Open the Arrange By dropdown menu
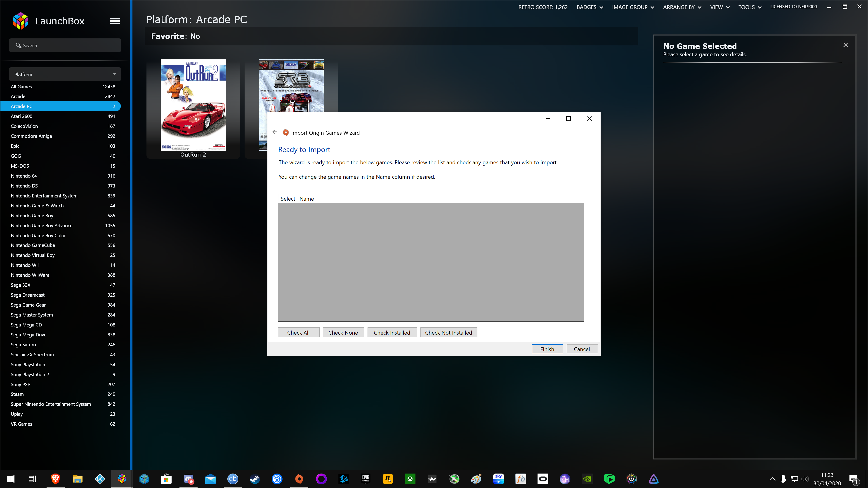This screenshot has height=488, width=868. tap(682, 7)
